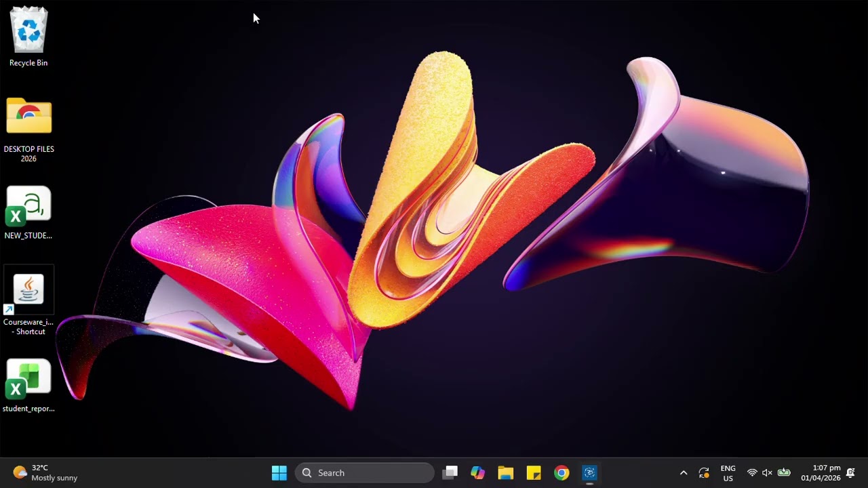The image size is (868, 488).
Task: Switch the ENG US input language
Action: point(728,473)
